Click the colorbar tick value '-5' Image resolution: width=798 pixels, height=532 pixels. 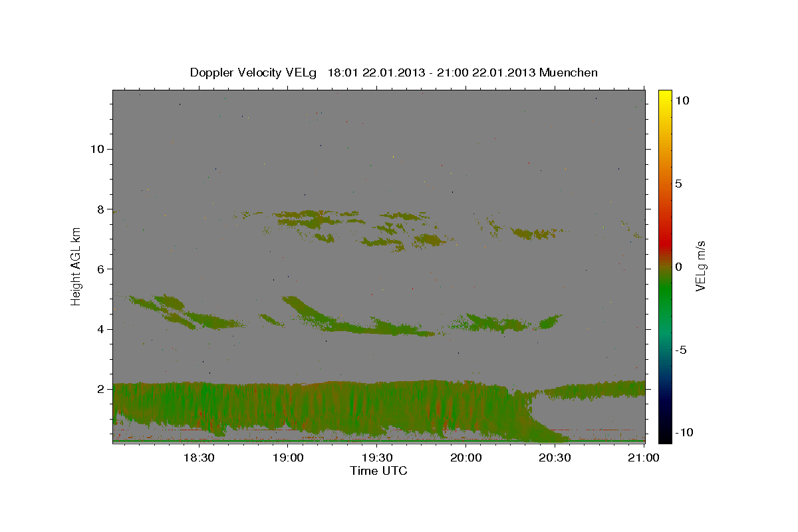click(680, 350)
